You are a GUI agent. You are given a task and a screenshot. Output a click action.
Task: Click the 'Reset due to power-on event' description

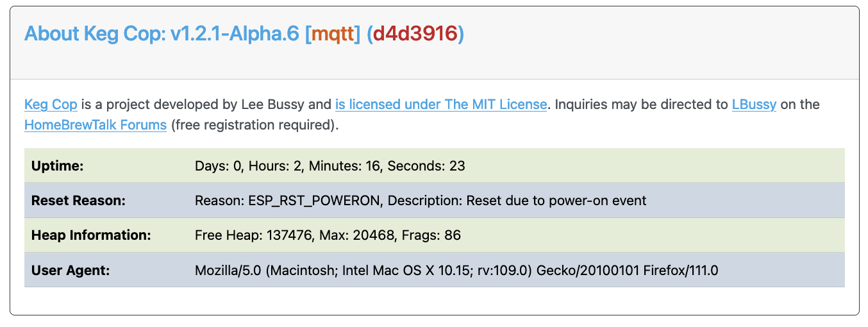tap(556, 201)
